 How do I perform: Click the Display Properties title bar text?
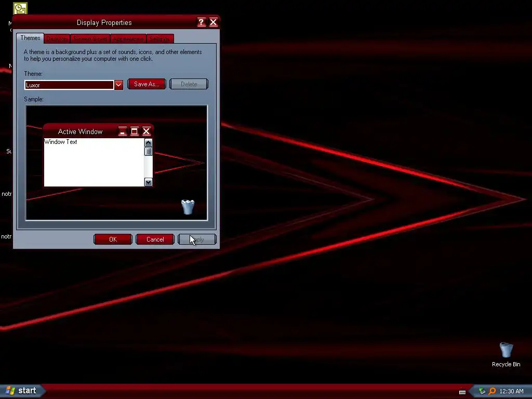coord(104,23)
